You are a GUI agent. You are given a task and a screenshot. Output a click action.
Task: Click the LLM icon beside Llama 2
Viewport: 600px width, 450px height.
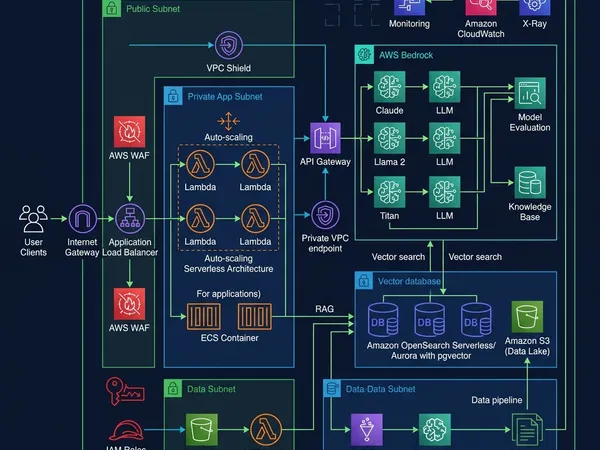(x=444, y=138)
